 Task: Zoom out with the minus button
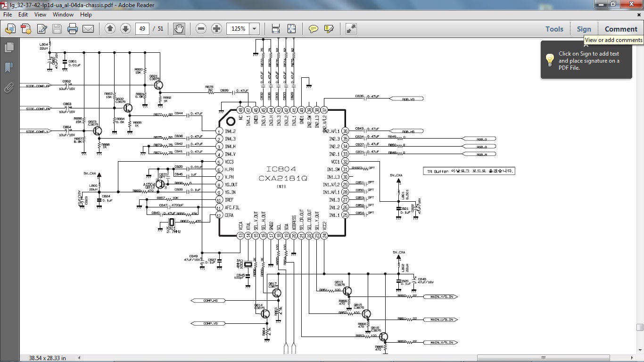click(201, 29)
